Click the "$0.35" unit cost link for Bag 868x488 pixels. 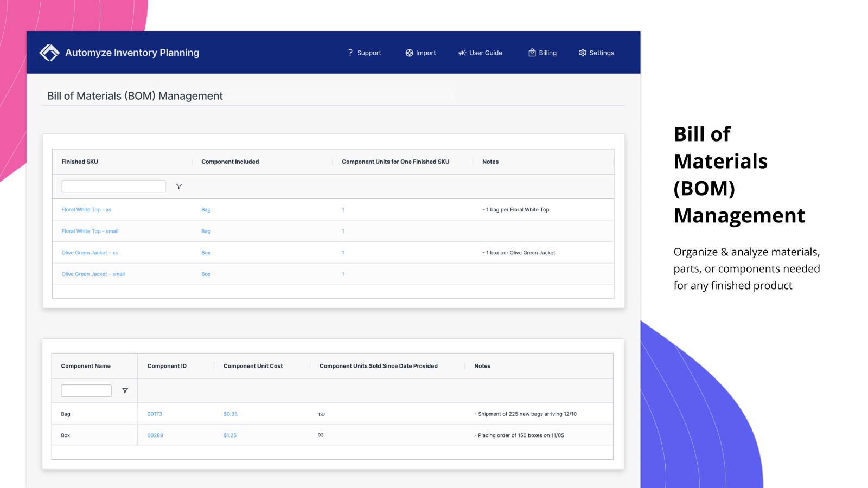(230, 413)
